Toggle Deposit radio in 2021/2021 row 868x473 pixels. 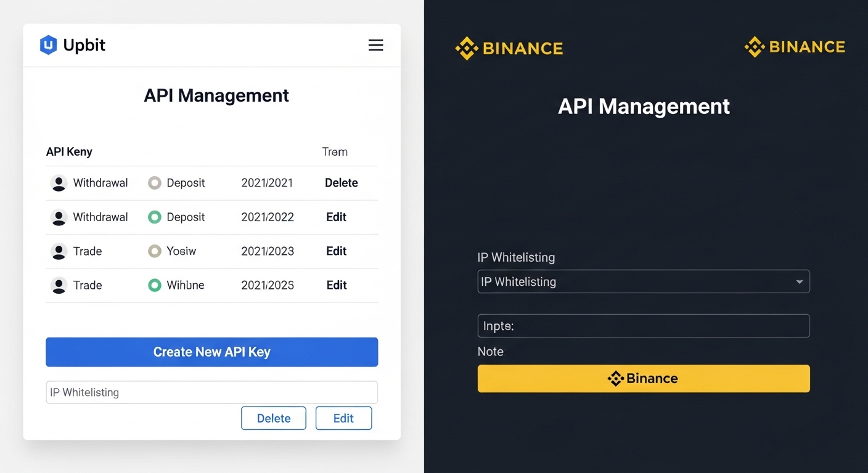[155, 183]
